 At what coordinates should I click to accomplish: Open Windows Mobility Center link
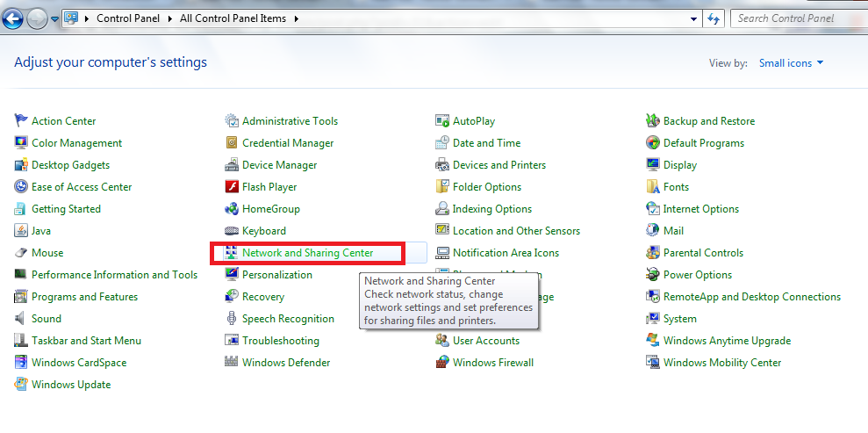[x=722, y=362]
